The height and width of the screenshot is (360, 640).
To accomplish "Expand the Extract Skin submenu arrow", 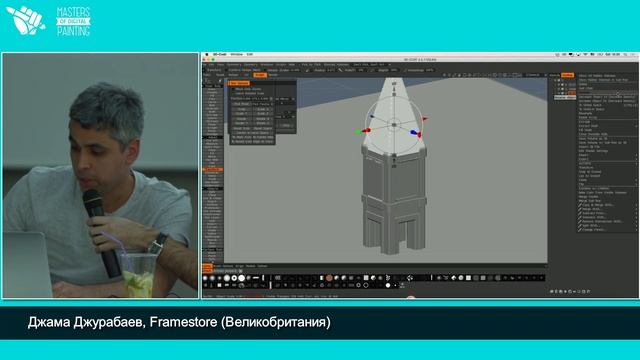I will click(636, 126).
